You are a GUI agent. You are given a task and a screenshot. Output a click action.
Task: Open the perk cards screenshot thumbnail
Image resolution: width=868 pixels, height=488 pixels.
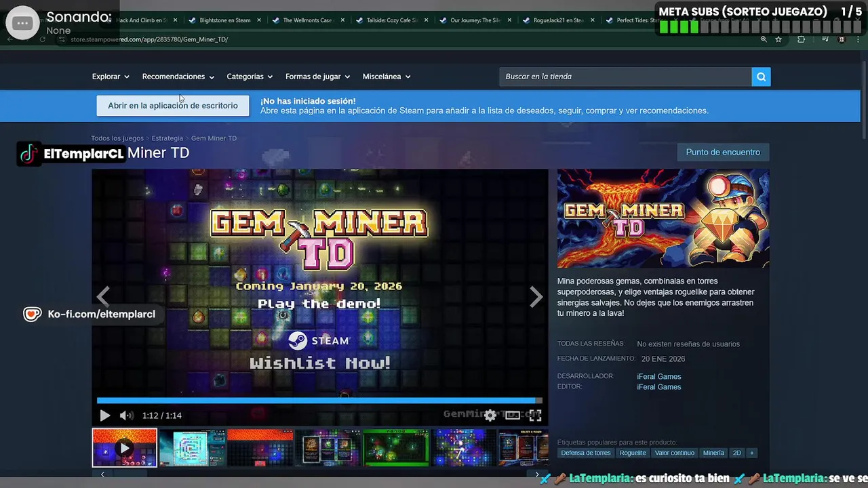328,447
